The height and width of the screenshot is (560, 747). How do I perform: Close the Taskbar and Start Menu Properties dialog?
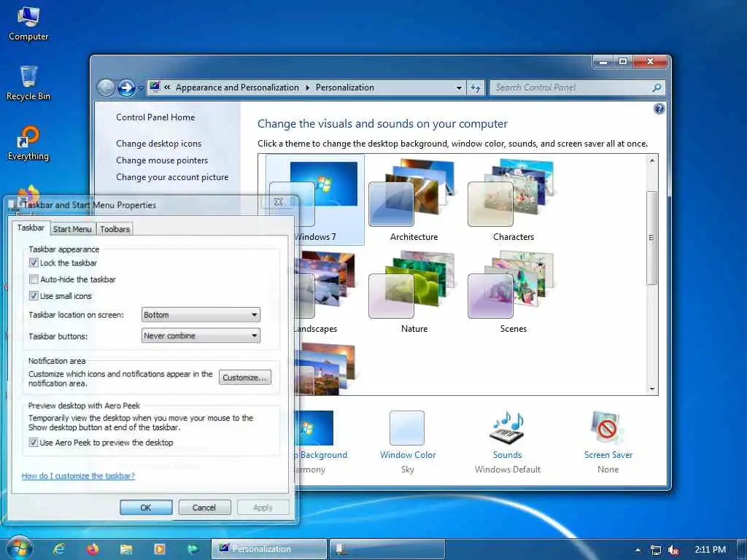pyautogui.click(x=278, y=202)
